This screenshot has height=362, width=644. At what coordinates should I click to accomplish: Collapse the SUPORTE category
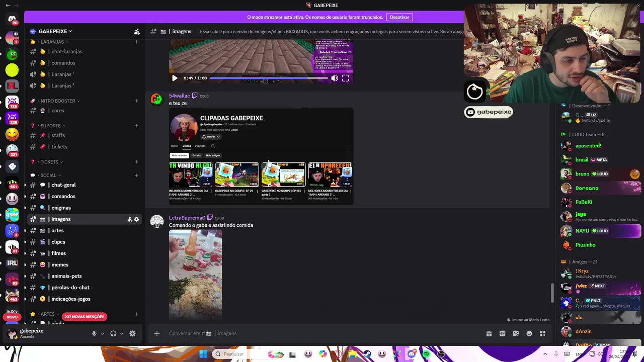[53, 125]
